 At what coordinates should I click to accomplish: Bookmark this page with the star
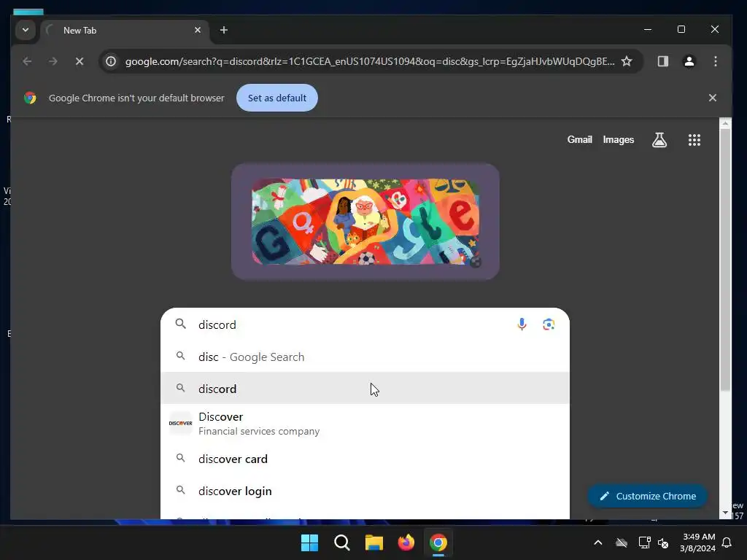pyautogui.click(x=627, y=61)
